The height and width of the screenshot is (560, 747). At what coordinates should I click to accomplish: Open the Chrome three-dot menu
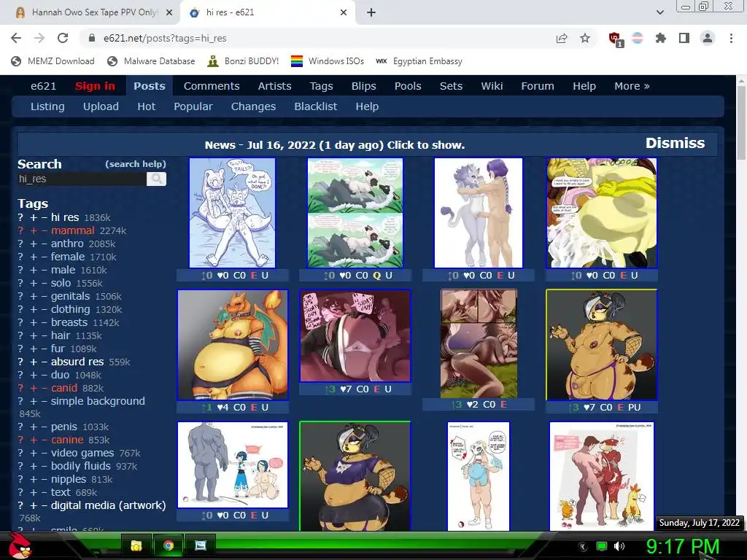pos(731,38)
